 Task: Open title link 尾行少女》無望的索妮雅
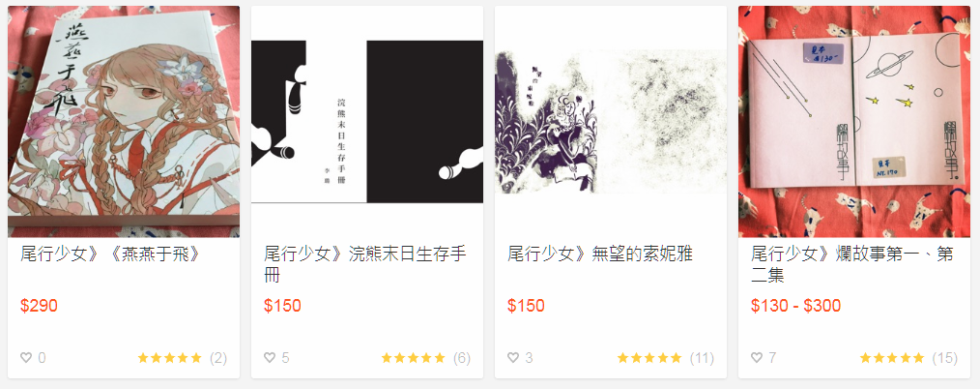(x=600, y=254)
